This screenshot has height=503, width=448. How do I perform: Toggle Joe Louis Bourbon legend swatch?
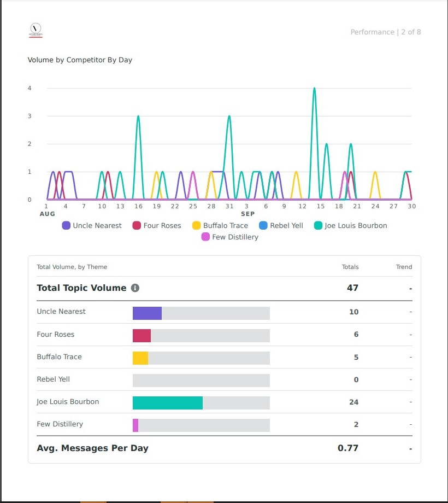click(318, 225)
